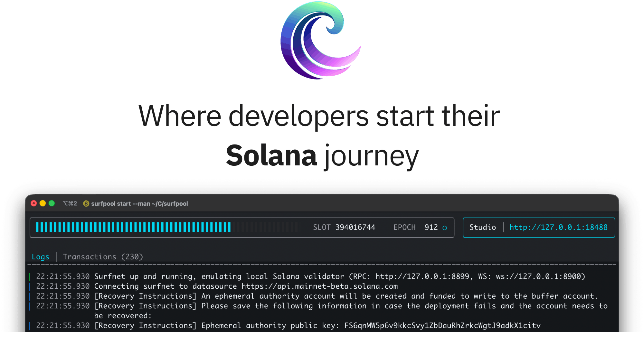Open the Transactions (230) tab

click(103, 257)
